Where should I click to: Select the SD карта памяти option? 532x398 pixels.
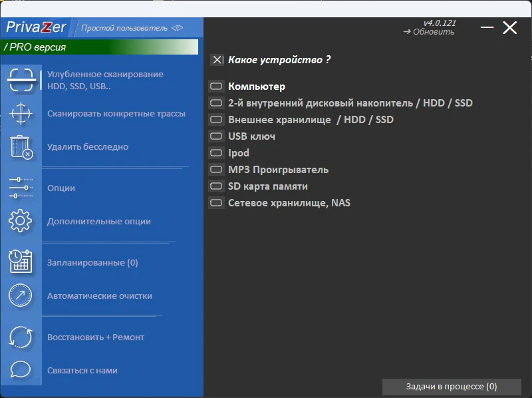258,186
